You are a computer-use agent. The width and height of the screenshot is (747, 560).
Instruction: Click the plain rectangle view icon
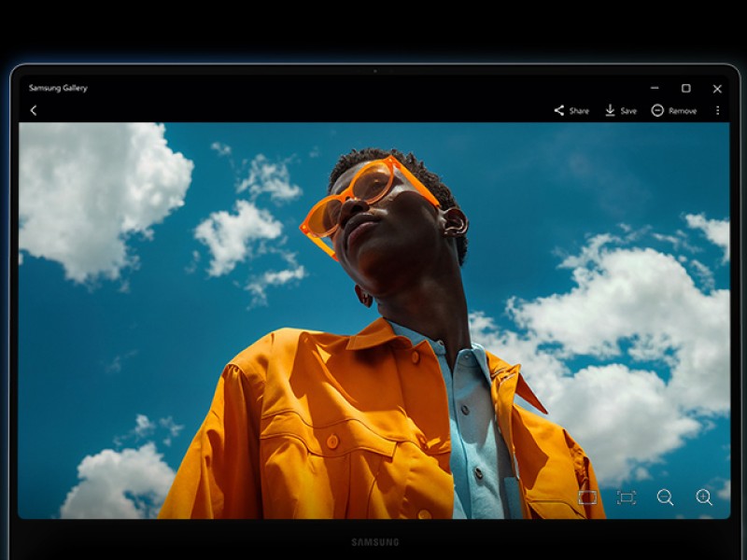[x=587, y=497]
